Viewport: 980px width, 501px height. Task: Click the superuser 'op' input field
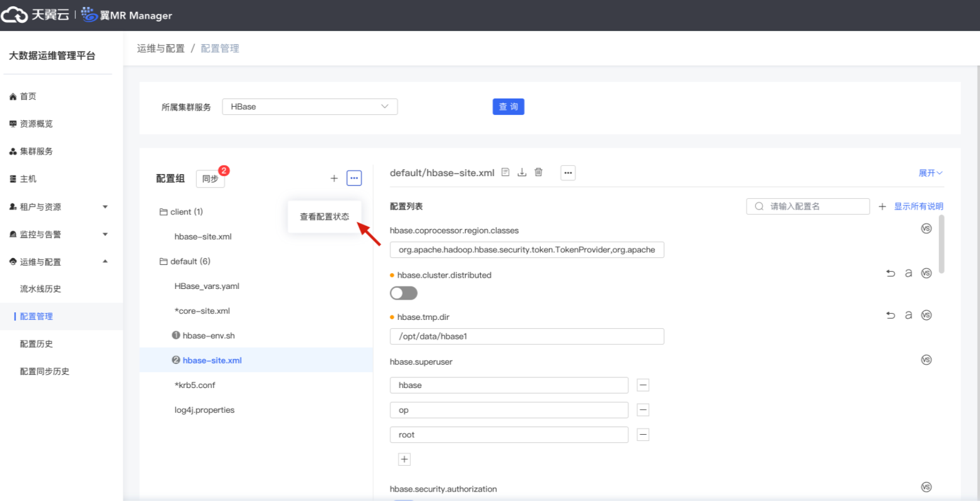pyautogui.click(x=509, y=410)
